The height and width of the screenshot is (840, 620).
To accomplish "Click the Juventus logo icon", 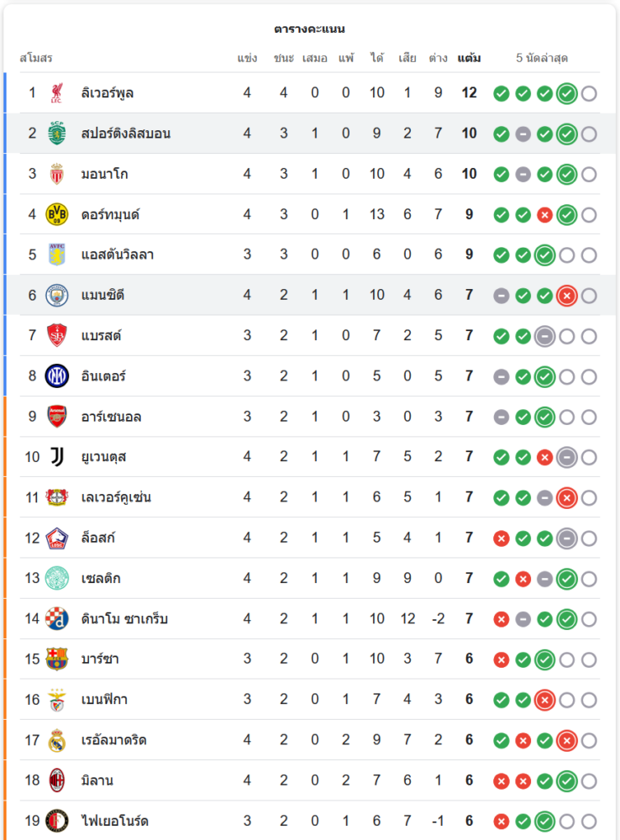I will pos(56,457).
